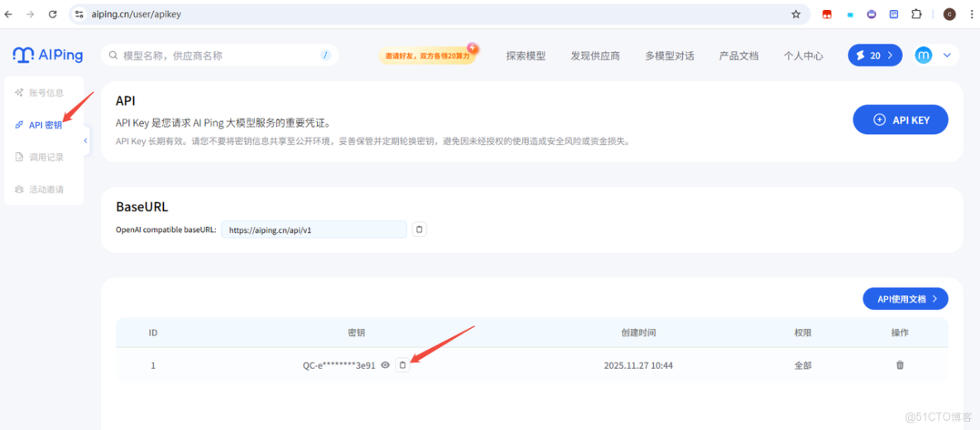Copy the BaseURL with the clipboard icon
Viewport: 980px width, 430px height.
[x=420, y=229]
